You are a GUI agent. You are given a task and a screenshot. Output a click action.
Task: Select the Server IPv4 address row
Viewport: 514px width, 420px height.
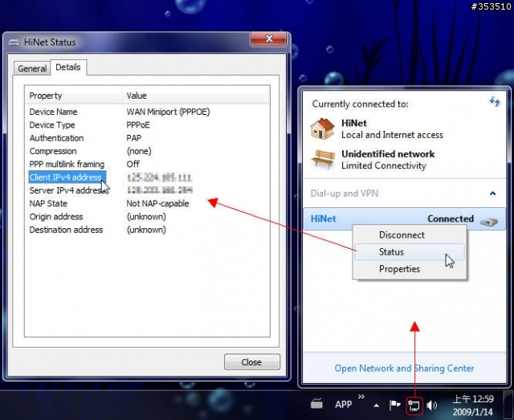coord(147,190)
